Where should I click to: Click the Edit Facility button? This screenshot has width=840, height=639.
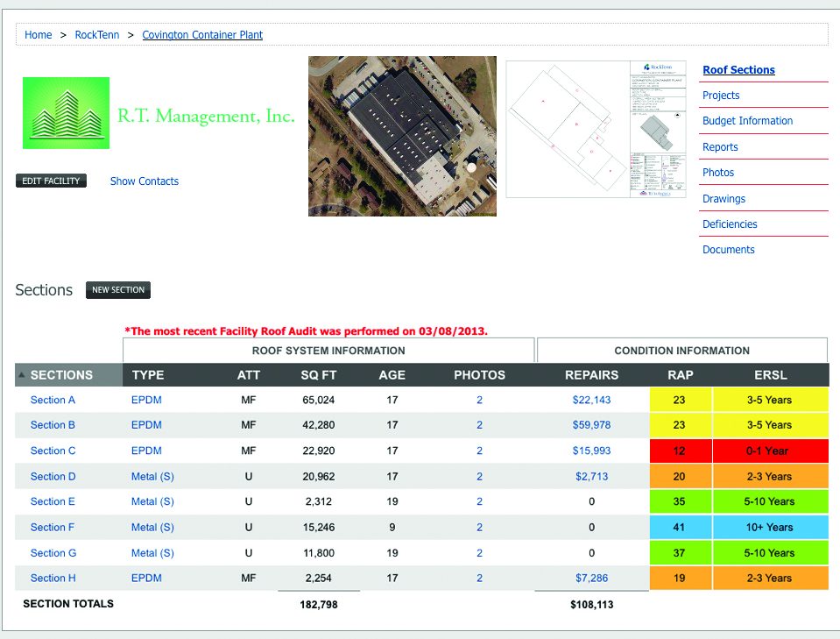(x=51, y=181)
